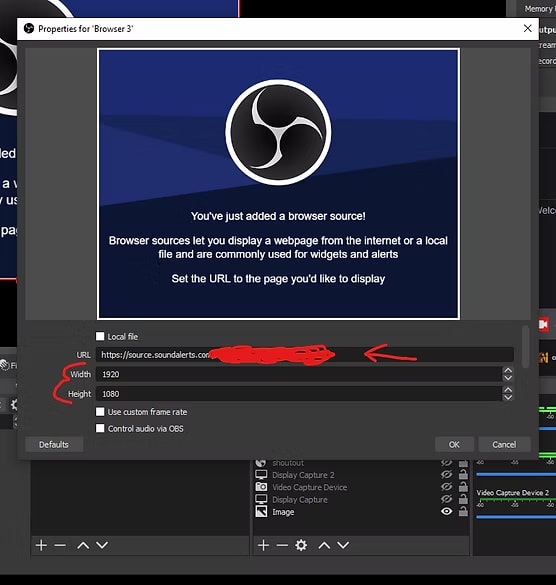Decrease Height value with down stepper
This screenshot has width=556, height=585.
[x=507, y=397]
